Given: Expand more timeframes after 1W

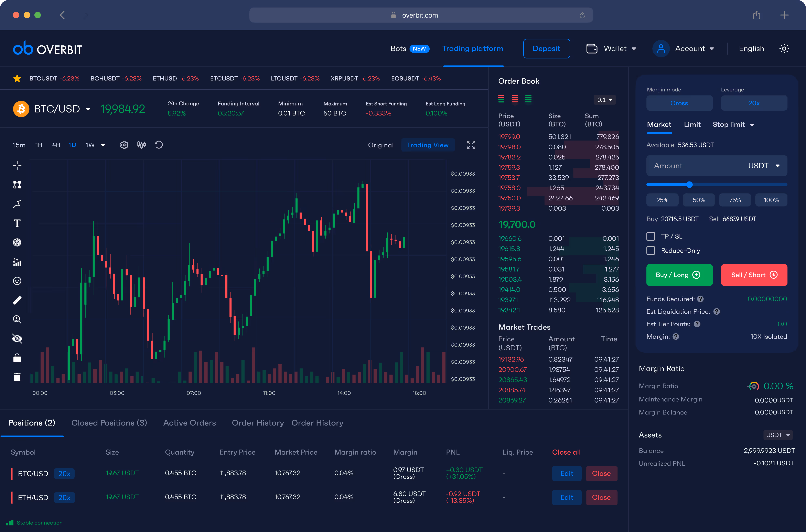Looking at the screenshot, I should (103, 145).
